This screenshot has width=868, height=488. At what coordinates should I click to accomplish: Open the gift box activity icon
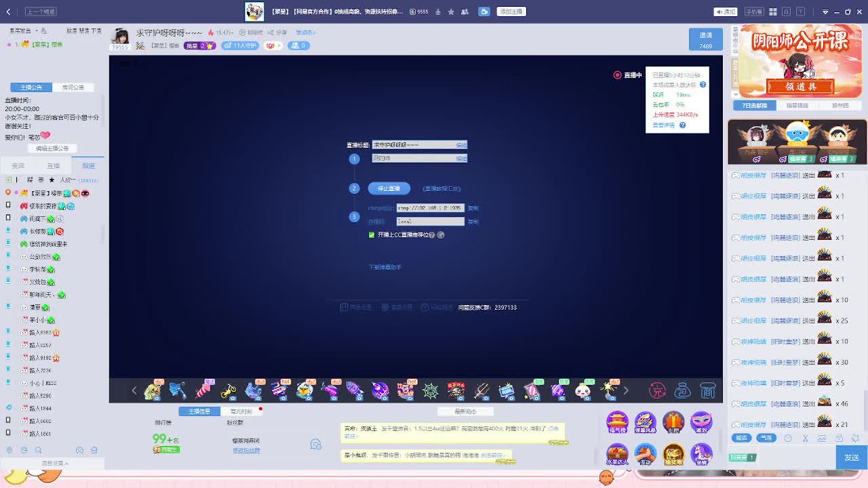pyautogui.click(x=673, y=422)
